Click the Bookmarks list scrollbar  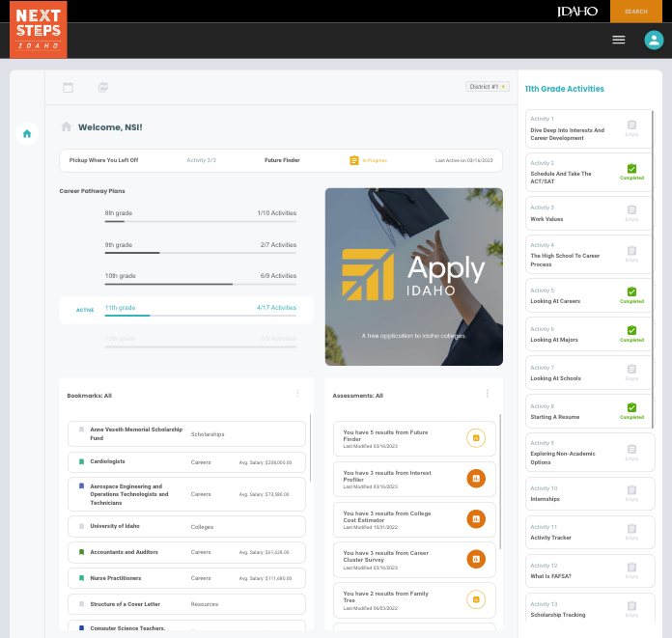[310, 447]
